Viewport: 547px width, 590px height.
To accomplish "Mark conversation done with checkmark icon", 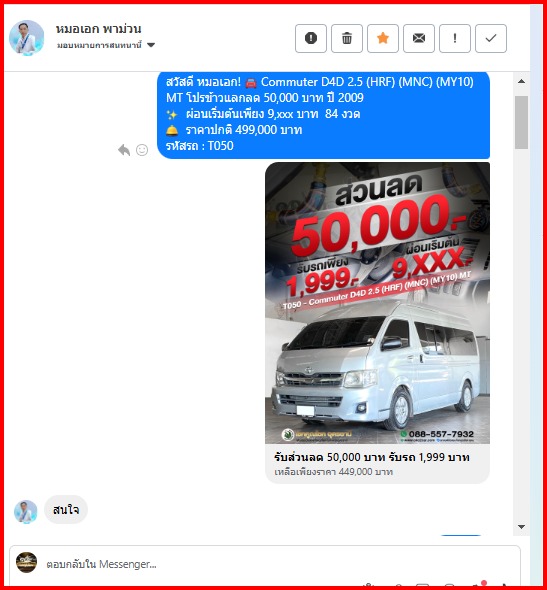I will [x=491, y=38].
